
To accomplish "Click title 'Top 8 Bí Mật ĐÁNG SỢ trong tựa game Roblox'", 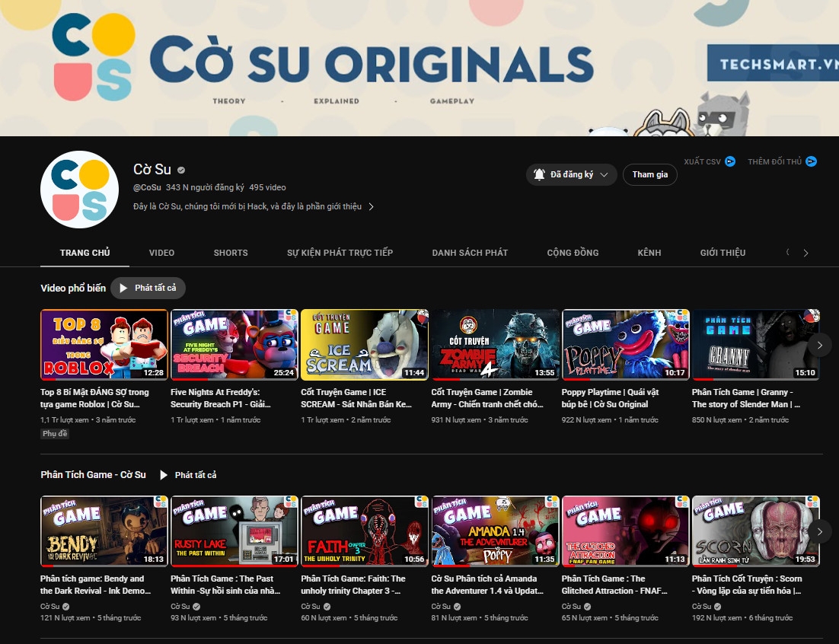I will pos(94,398).
